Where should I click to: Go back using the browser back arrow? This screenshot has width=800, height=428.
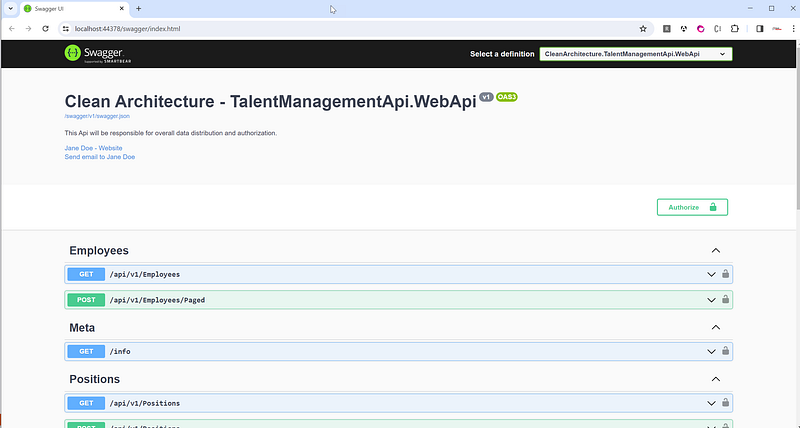pos(12,29)
